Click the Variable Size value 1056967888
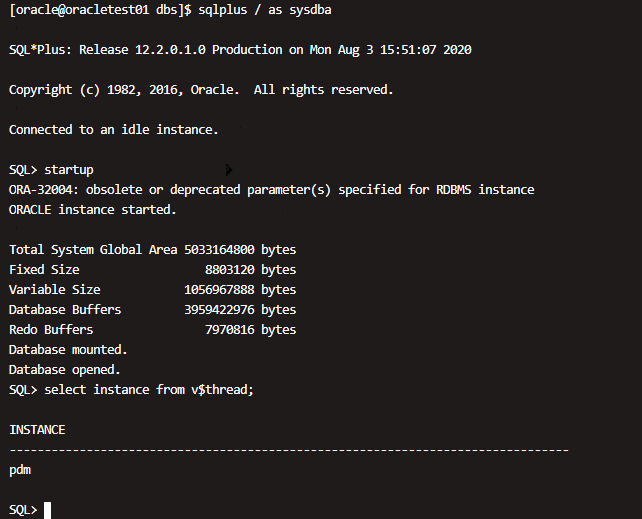 click(x=219, y=290)
